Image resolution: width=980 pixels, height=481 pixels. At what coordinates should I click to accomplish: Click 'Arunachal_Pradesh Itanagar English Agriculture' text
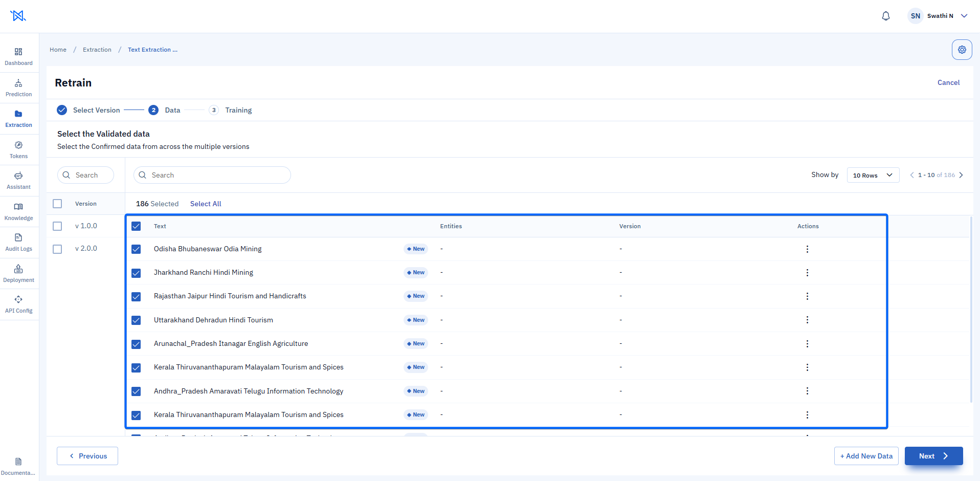[x=231, y=343]
